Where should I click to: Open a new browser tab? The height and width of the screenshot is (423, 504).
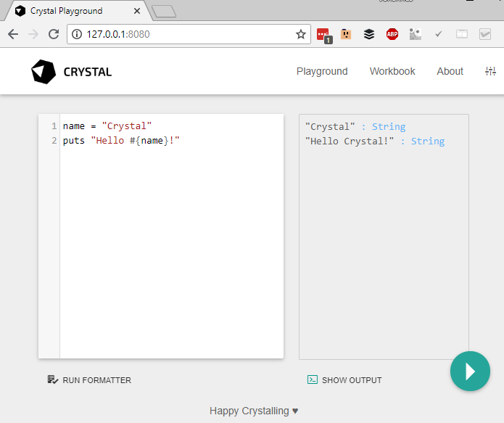tap(164, 11)
